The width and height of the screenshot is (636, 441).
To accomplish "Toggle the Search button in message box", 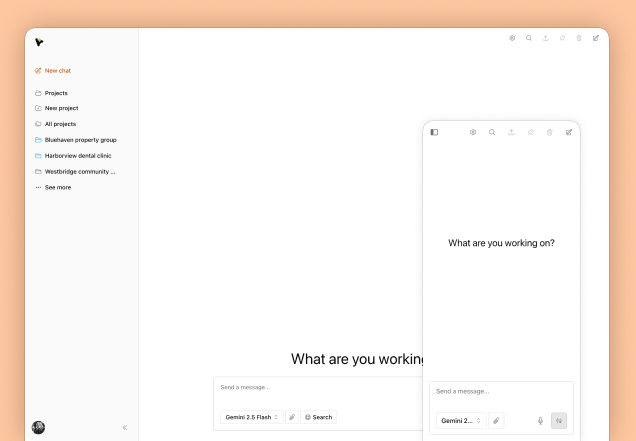I will point(318,417).
